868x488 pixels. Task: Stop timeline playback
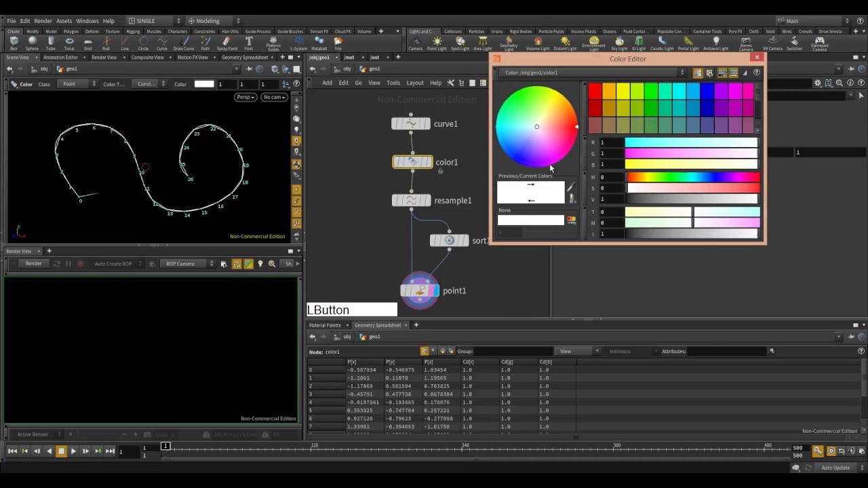coord(61,451)
